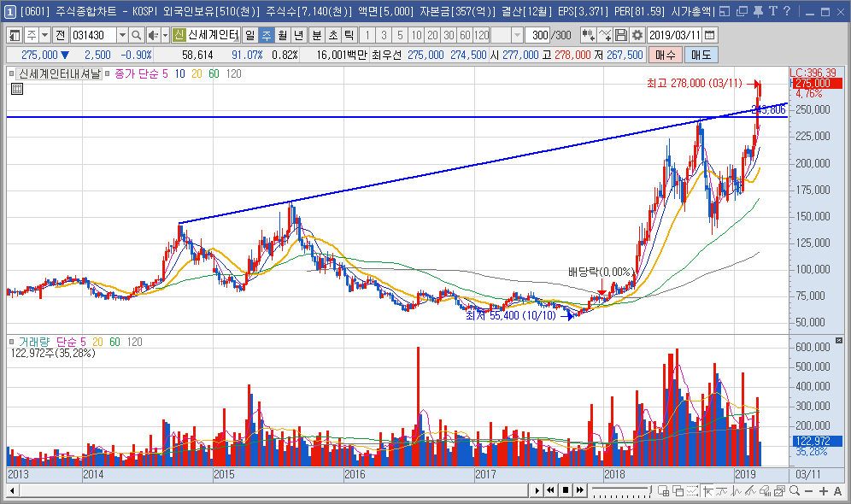851x504 pixels.
Task: Click the 2019/03/11 date input field
Action: pyautogui.click(x=675, y=35)
